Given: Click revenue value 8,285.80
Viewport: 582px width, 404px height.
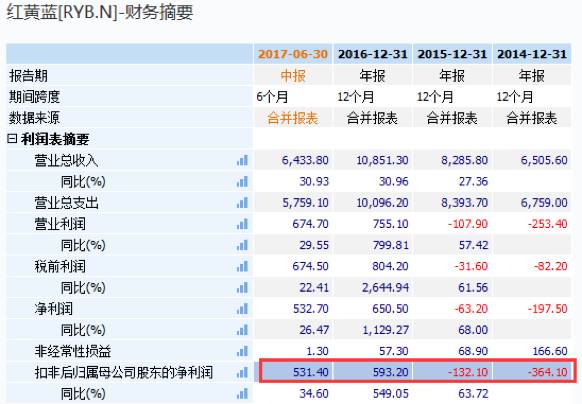Looking at the screenshot, I should pos(464,160).
